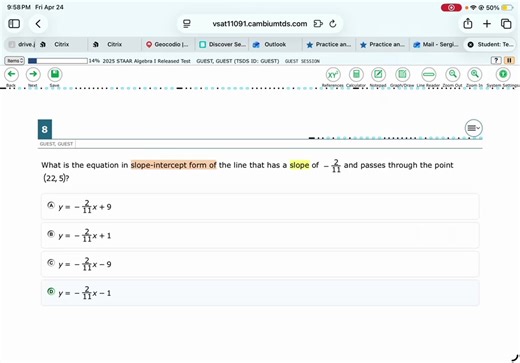This screenshot has height=363, width=520.
Task: Select answer D: y = -2/11x - 1
Action: point(260,293)
